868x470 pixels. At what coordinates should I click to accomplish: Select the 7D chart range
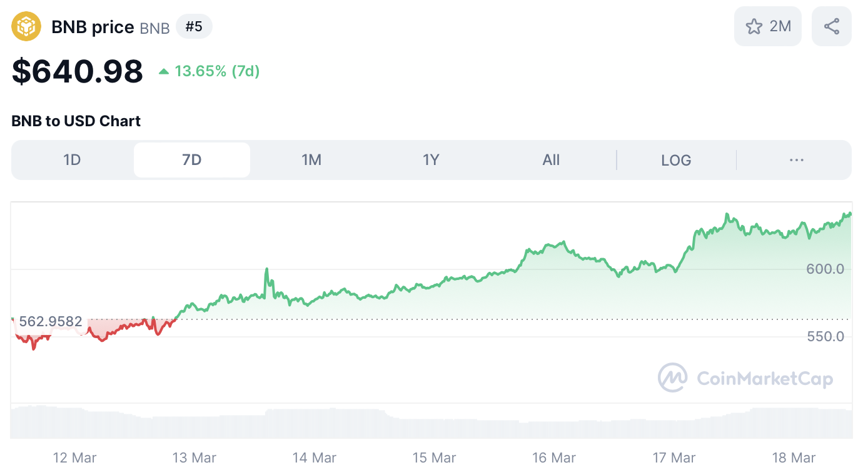[x=192, y=160]
